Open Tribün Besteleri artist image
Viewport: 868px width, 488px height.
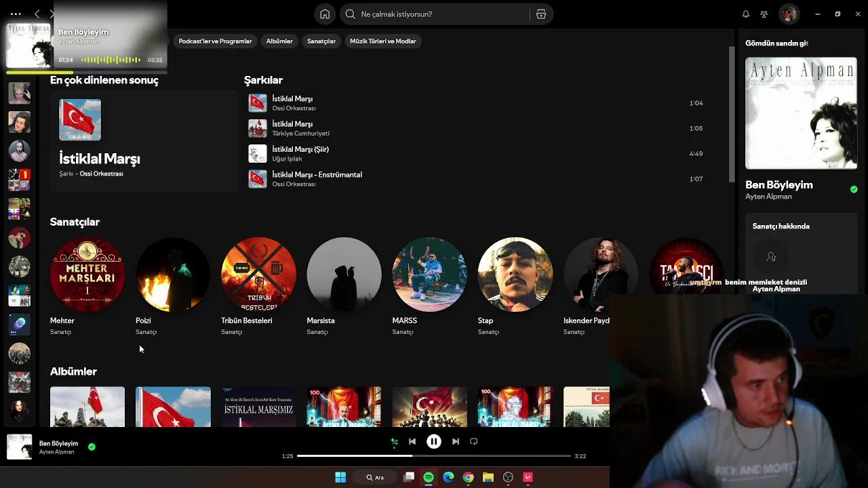(258, 274)
